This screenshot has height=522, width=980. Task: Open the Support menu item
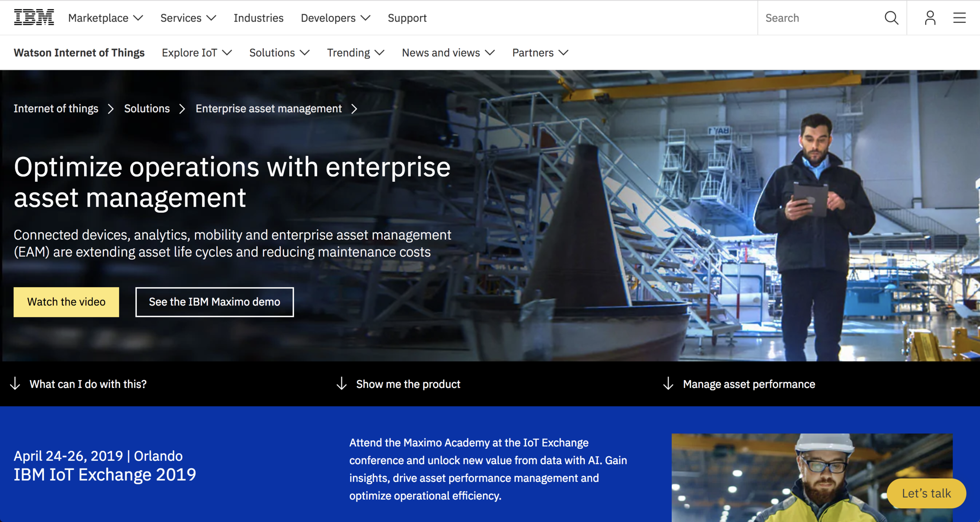point(407,18)
